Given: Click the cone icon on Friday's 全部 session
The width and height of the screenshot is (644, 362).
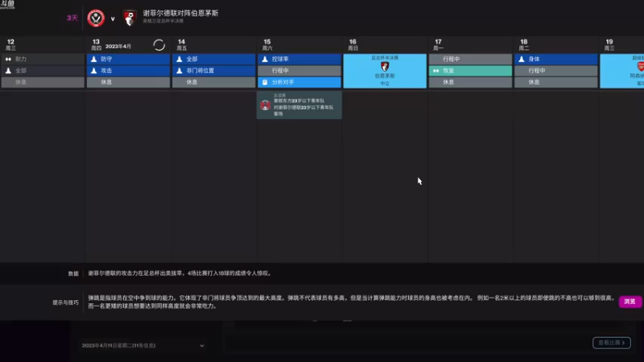Looking at the screenshot, I should (x=180, y=59).
